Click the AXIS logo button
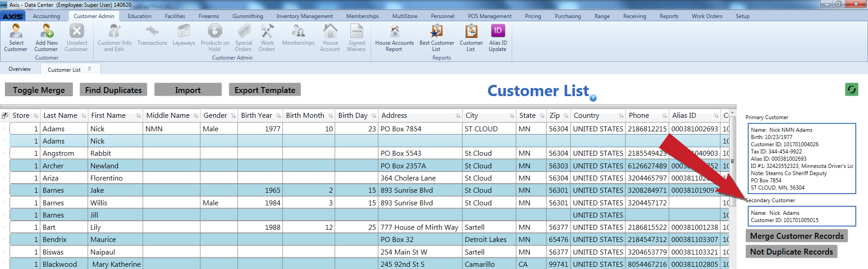The width and height of the screenshot is (868, 269). [13, 16]
